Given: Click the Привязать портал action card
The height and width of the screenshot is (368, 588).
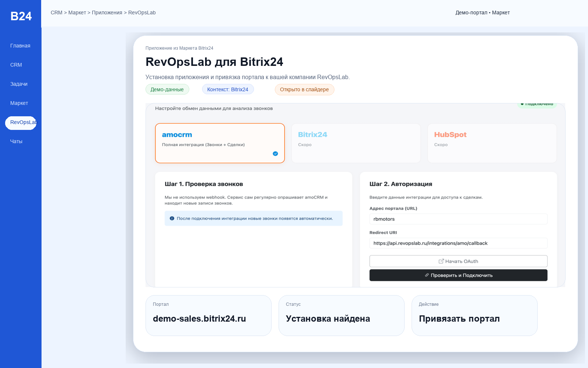Looking at the screenshot, I should point(474,315).
